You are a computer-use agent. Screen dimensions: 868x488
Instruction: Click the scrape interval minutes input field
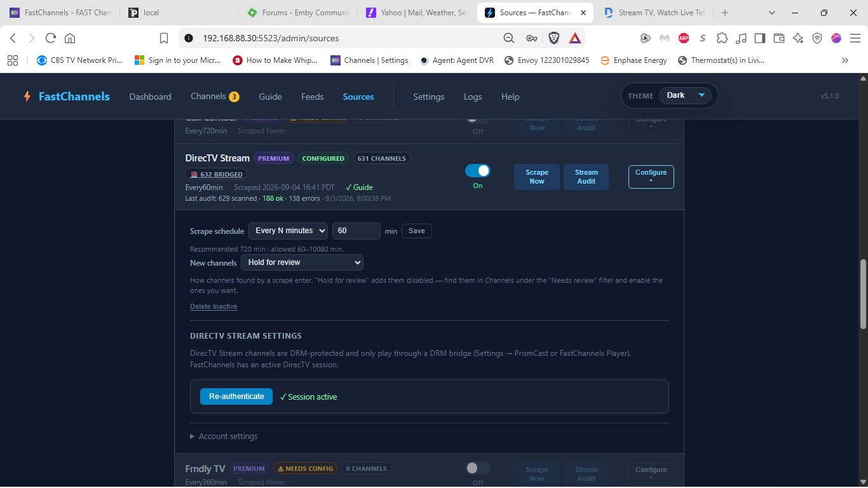pyautogui.click(x=356, y=231)
